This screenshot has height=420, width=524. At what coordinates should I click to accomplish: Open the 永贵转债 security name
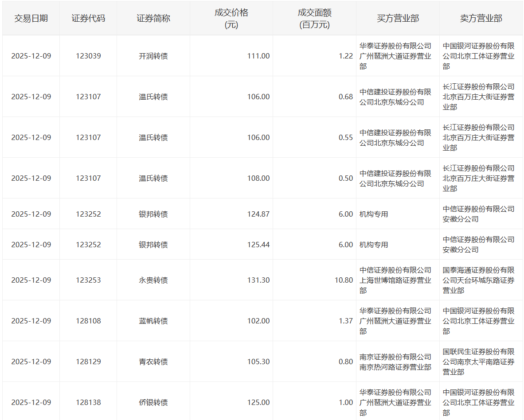(x=153, y=280)
